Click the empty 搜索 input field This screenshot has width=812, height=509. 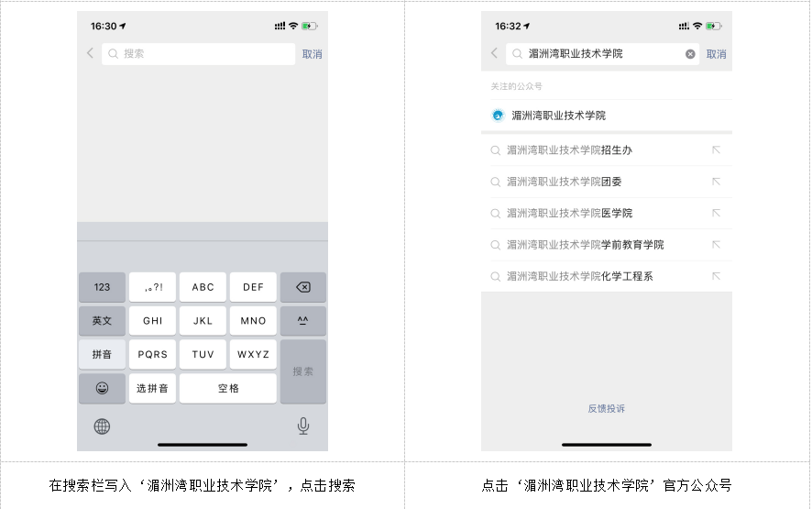[x=198, y=54]
